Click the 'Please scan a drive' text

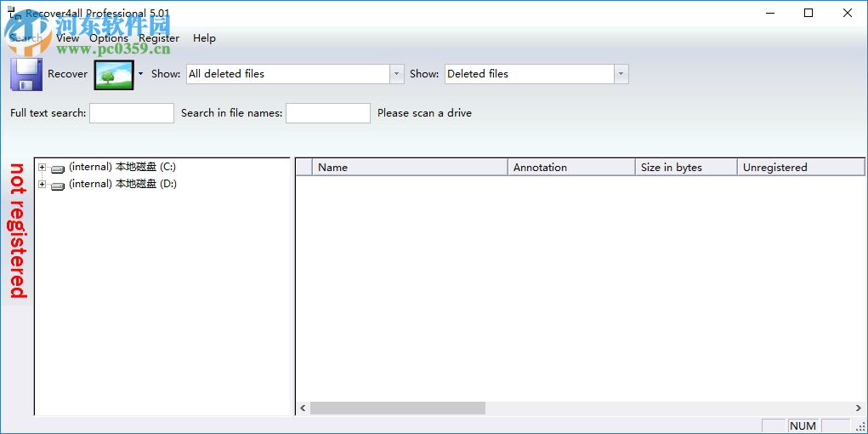coord(424,113)
